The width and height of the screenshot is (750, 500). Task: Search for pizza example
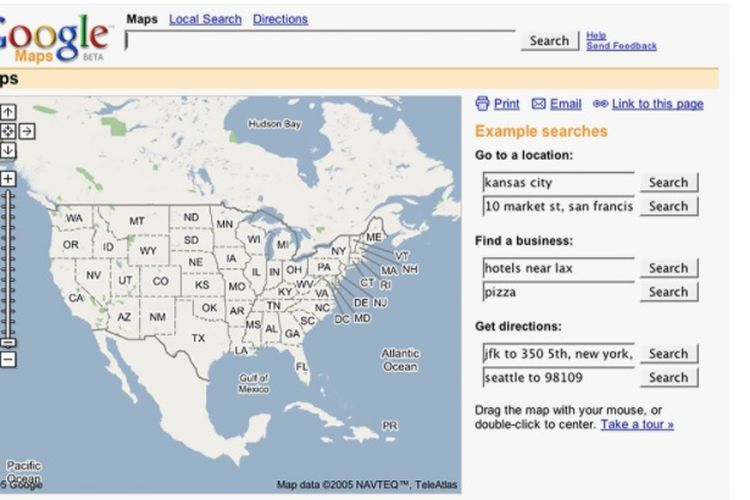(x=669, y=292)
